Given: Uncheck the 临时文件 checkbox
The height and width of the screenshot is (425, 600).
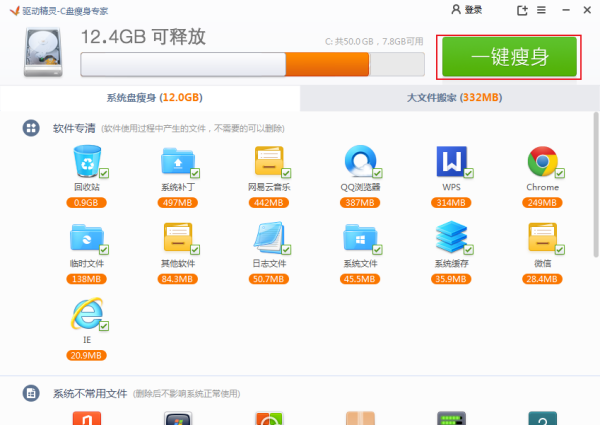Looking at the screenshot, I should [104, 249].
